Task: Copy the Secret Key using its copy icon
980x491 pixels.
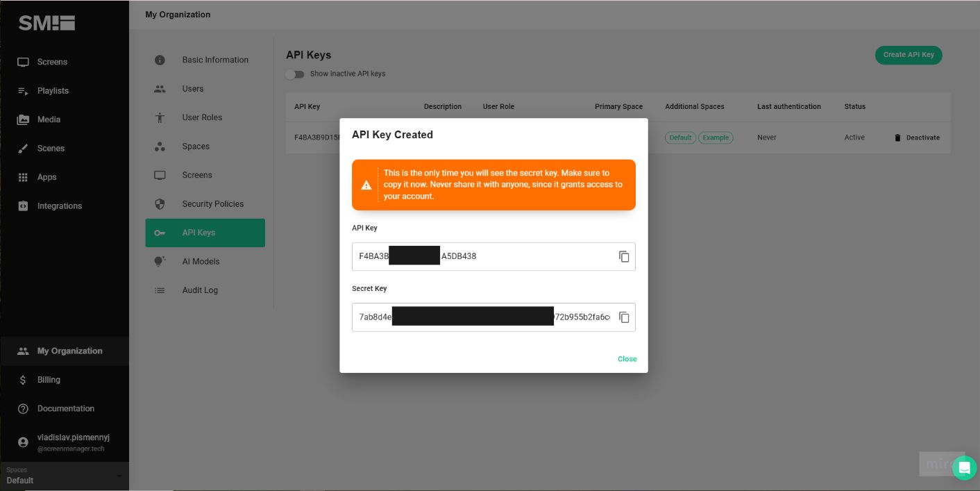Action: coord(623,317)
